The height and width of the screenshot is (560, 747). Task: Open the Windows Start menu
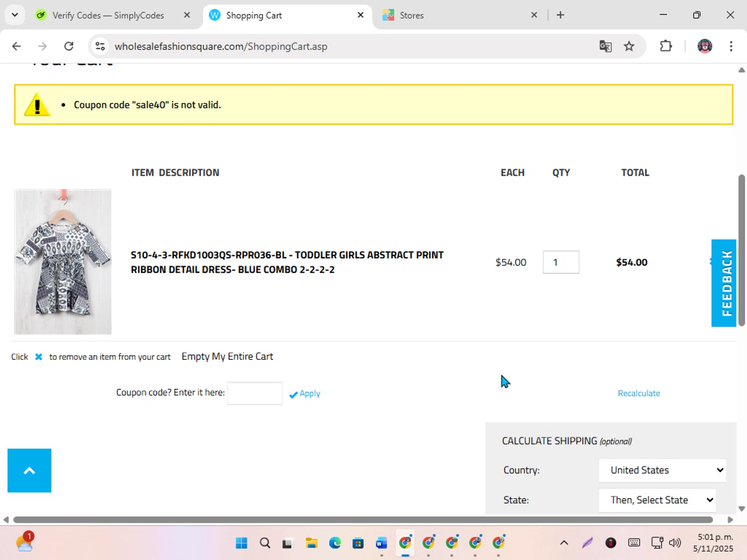point(242,543)
